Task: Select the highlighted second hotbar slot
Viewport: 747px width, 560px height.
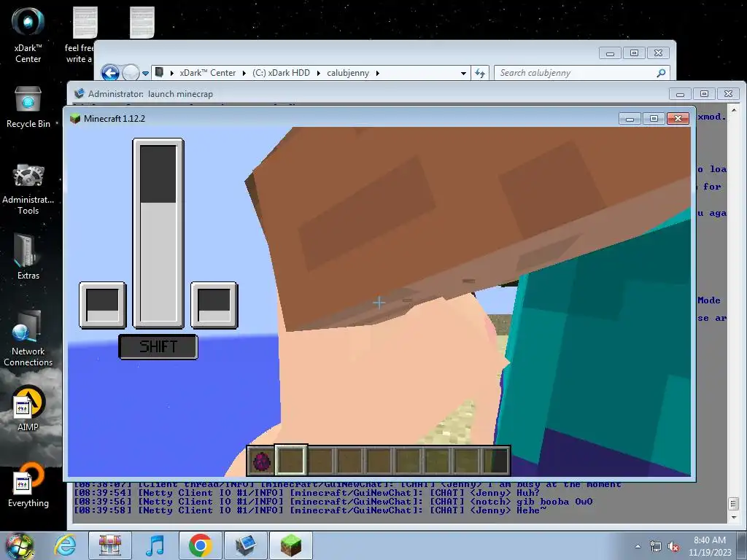Action: click(x=291, y=460)
